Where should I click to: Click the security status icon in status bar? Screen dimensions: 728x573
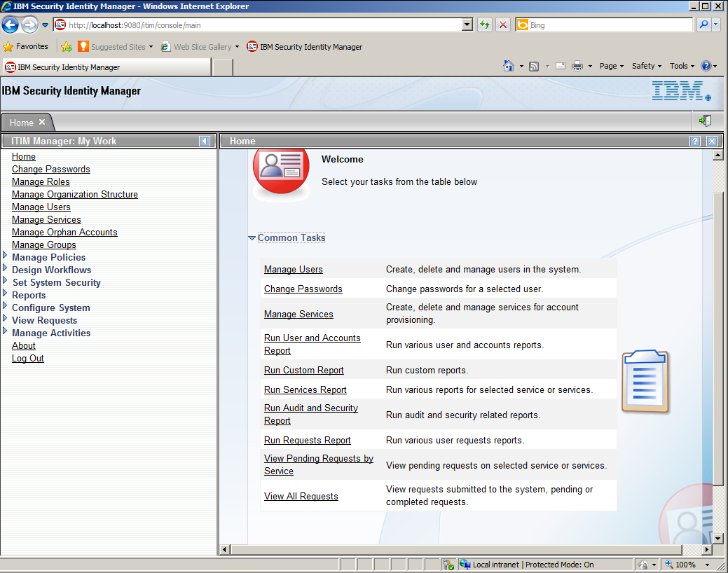pos(448,565)
